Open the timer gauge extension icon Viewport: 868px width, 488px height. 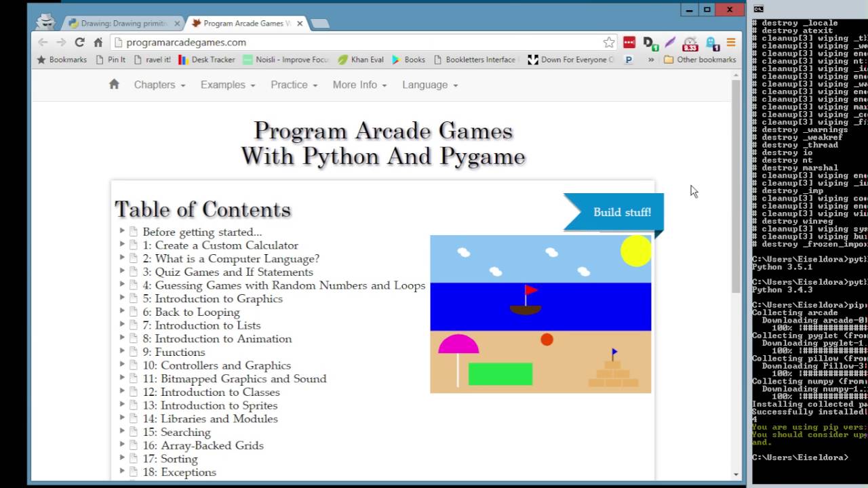690,44
